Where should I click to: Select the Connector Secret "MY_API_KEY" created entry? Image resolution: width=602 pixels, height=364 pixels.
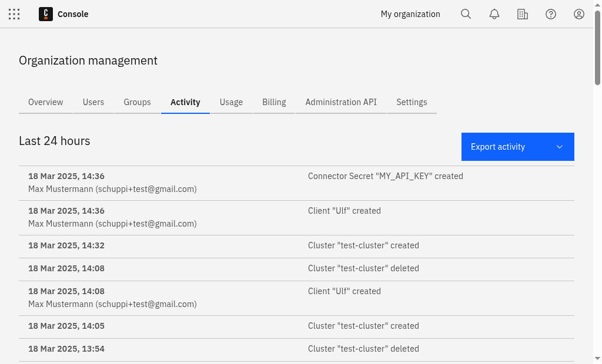pos(385,176)
